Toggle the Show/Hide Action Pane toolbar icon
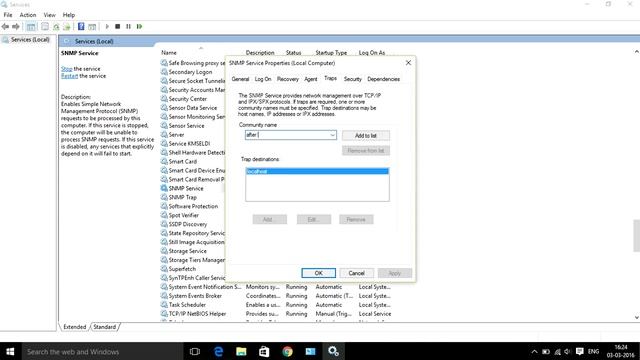Viewport: 640px width, 360px height. (x=92, y=27)
